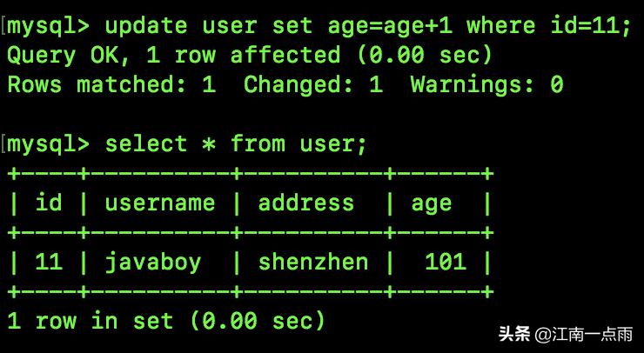This screenshot has width=644, height=353.
Task: Click the "username" column header
Action: tap(159, 203)
